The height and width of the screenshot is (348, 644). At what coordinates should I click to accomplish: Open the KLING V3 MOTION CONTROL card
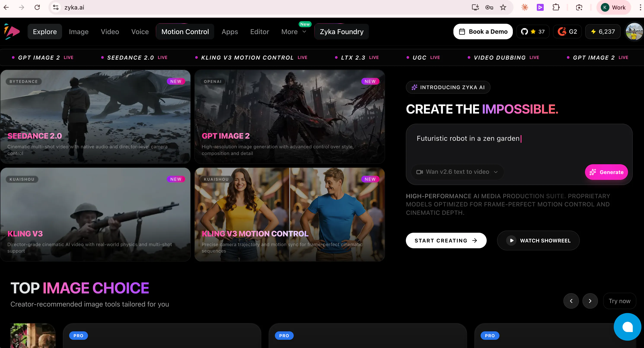(290, 214)
